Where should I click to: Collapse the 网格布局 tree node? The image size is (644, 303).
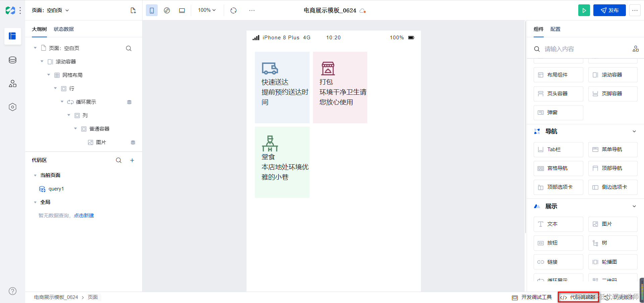(x=49, y=75)
